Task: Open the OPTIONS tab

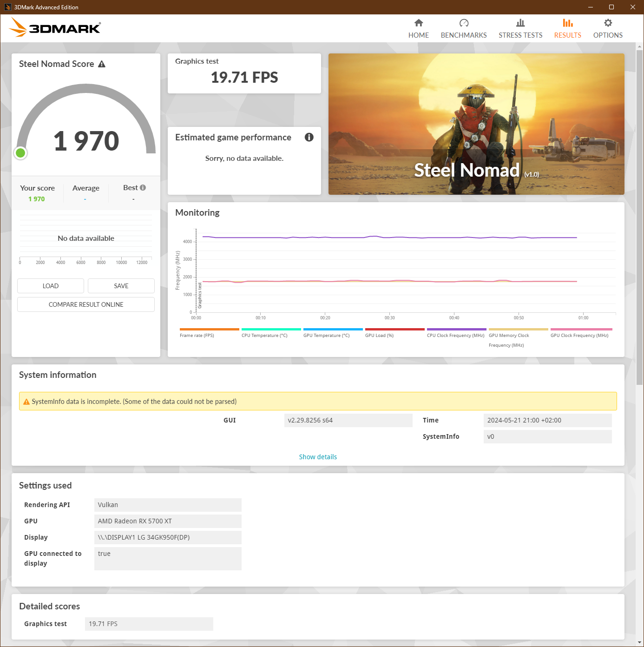Action: point(608,29)
